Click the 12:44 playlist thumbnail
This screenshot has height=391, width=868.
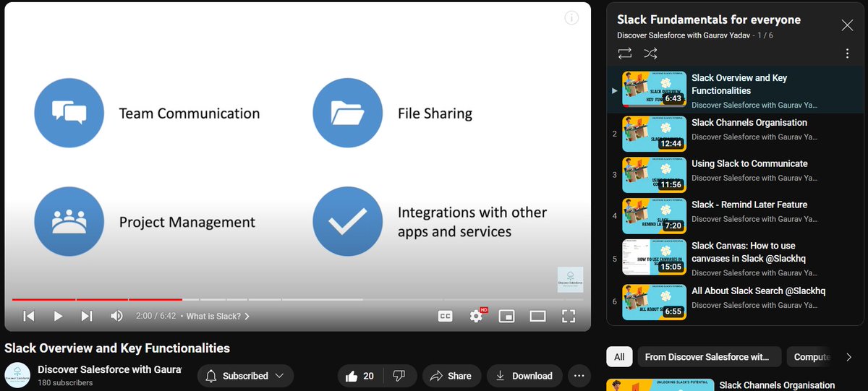pyautogui.click(x=655, y=134)
